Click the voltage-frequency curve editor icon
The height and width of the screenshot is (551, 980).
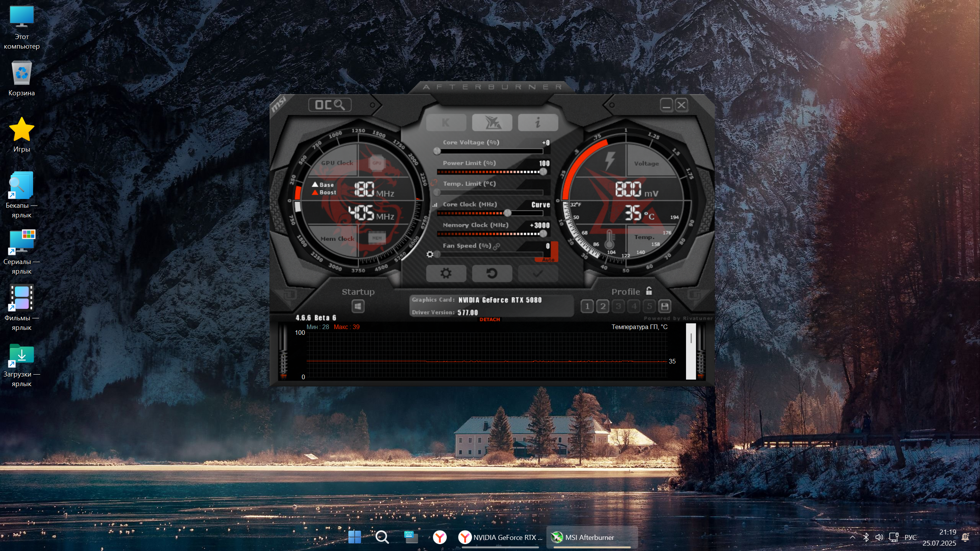click(434, 205)
